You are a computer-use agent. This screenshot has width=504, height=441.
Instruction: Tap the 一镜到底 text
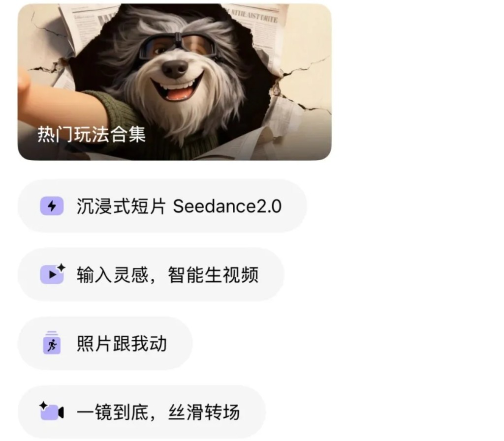pyautogui.click(x=113, y=412)
